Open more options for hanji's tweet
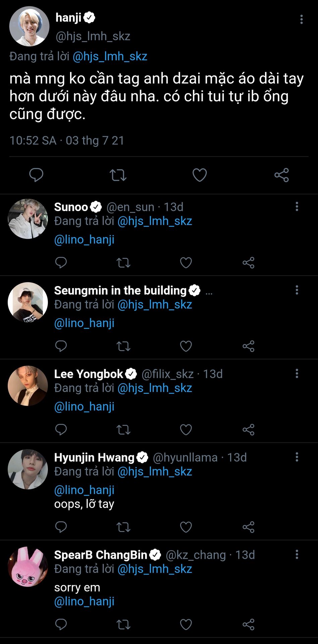This screenshot has width=318, height=644. (x=301, y=19)
